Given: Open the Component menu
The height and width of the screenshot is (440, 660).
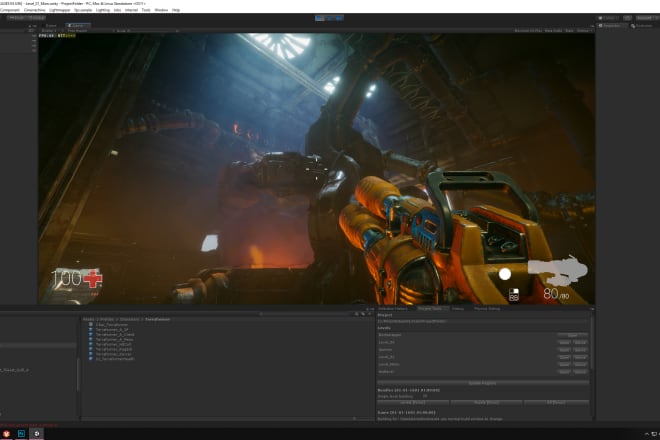Looking at the screenshot, I should [9, 10].
